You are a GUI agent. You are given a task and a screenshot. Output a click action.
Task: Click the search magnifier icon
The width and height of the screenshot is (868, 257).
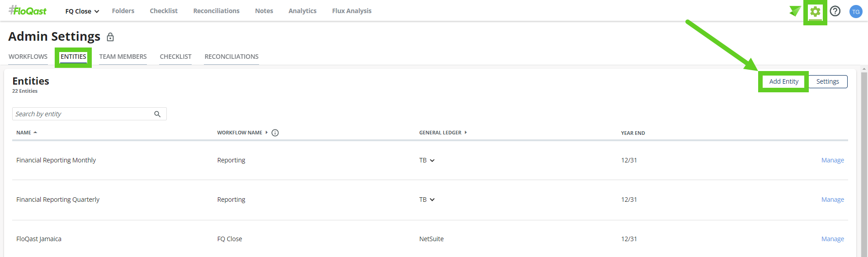point(157,114)
